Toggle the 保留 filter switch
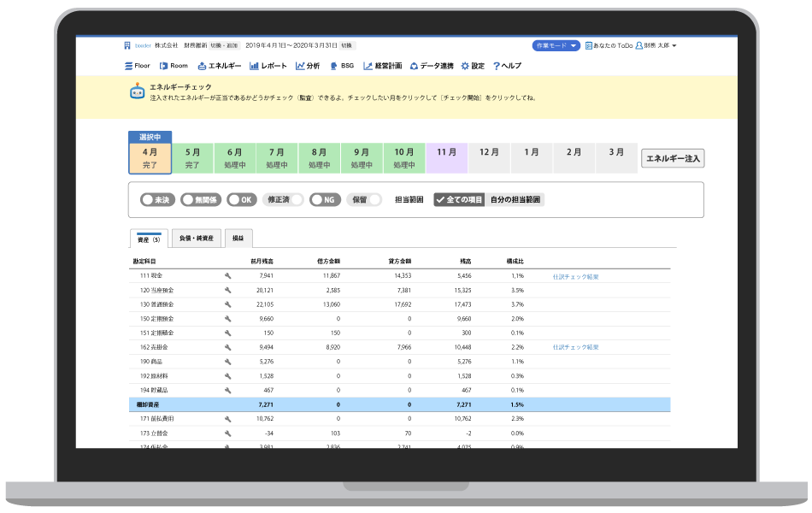Image resolution: width=812 pixels, height=513 pixels. [x=364, y=199]
